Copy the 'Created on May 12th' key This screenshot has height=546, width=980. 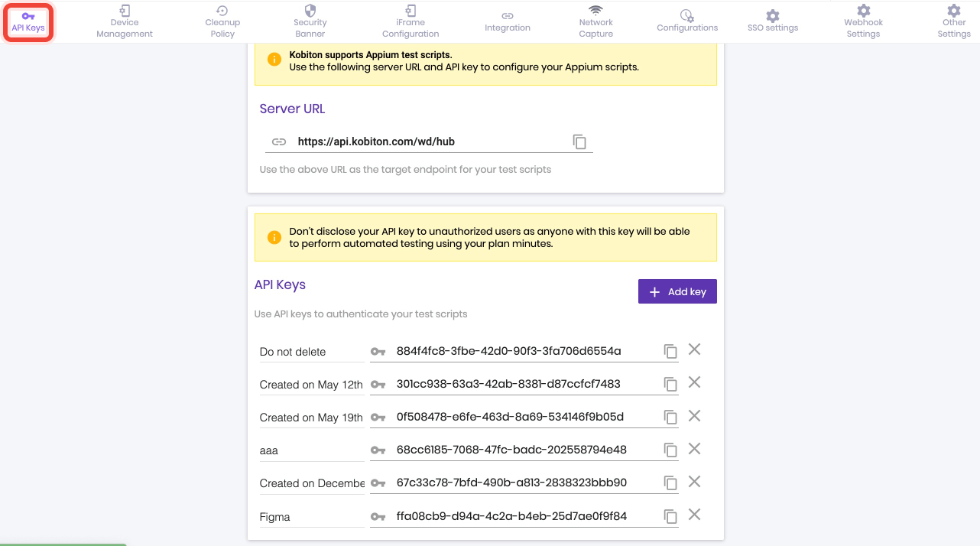pyautogui.click(x=670, y=384)
